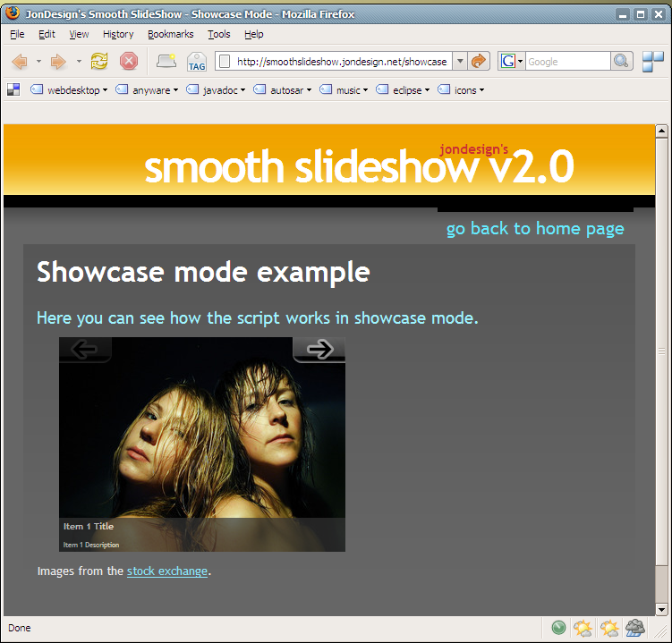This screenshot has height=643, width=672.
Task: Open the File menu
Action: point(17,34)
